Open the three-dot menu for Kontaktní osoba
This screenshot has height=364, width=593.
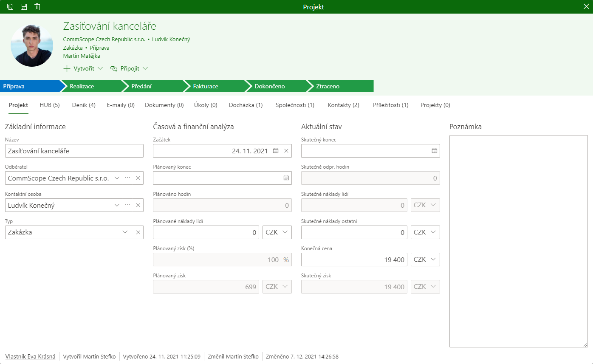(127, 205)
